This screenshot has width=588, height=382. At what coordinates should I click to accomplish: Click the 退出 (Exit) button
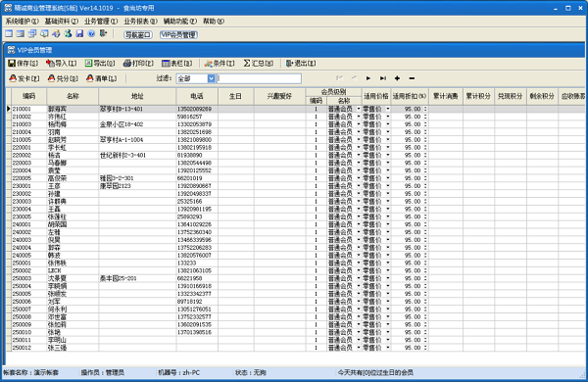301,64
